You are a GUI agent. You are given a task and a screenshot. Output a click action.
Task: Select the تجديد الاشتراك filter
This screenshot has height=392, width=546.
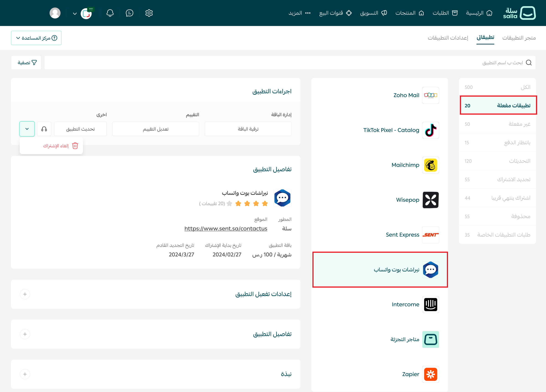(x=497, y=179)
